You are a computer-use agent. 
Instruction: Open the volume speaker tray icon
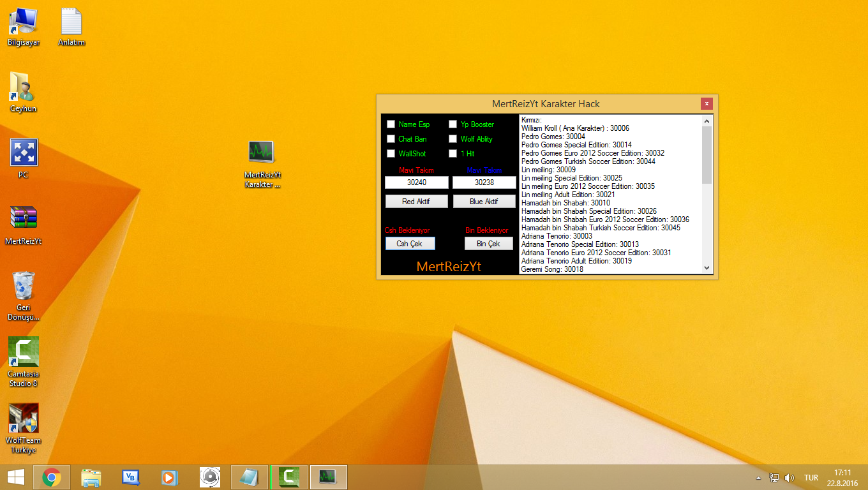[789, 477]
